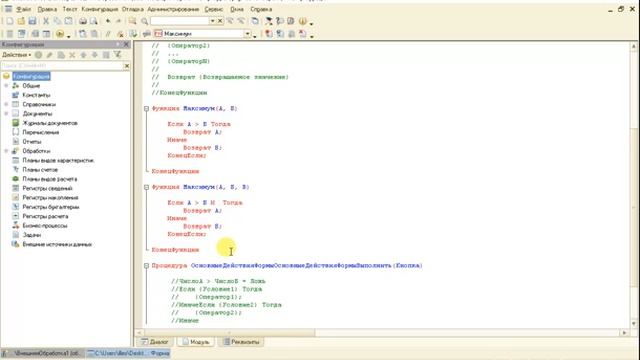This screenshot has width=640, height=360.
Task: Click the magnifier Search icon by search box
Action: [144, 21]
